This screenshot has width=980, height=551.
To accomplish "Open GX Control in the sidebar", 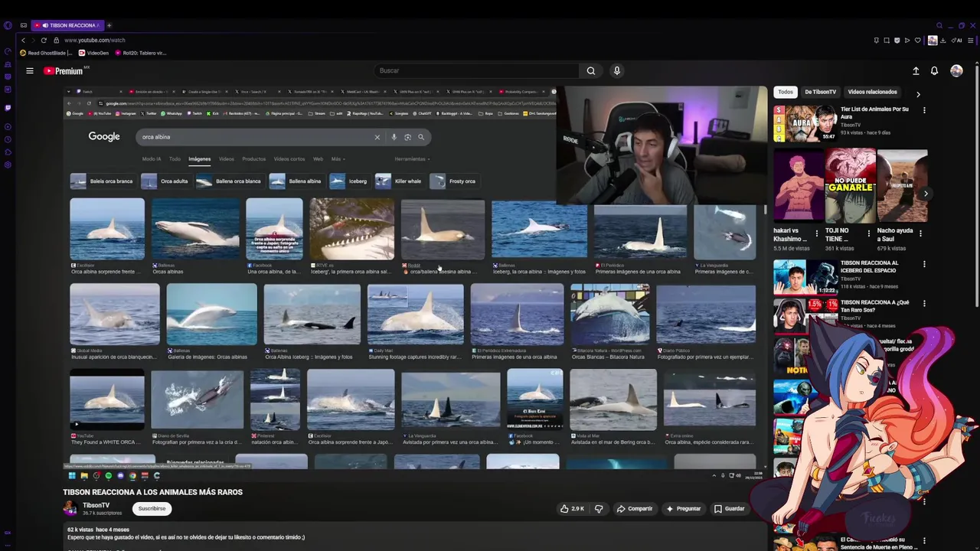I will point(8,52).
